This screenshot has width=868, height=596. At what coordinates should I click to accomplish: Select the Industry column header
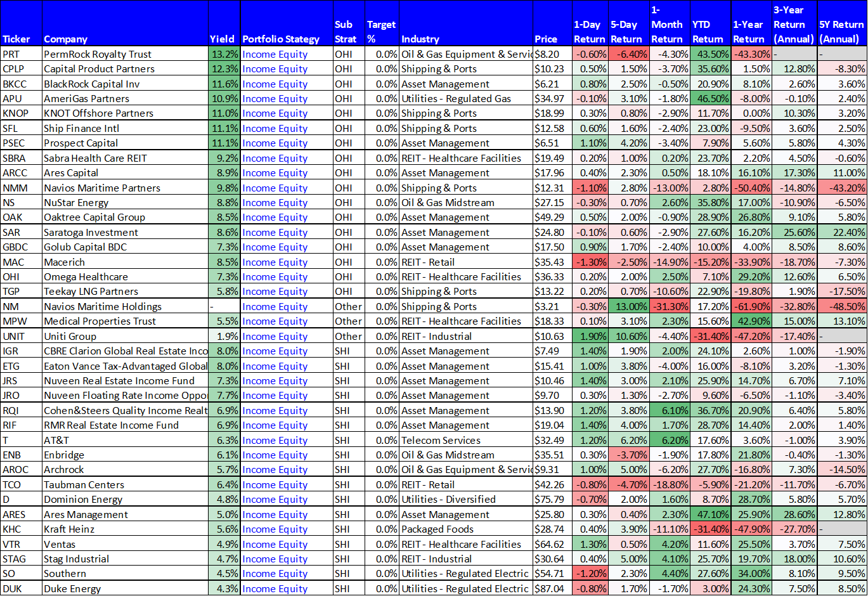pos(466,24)
